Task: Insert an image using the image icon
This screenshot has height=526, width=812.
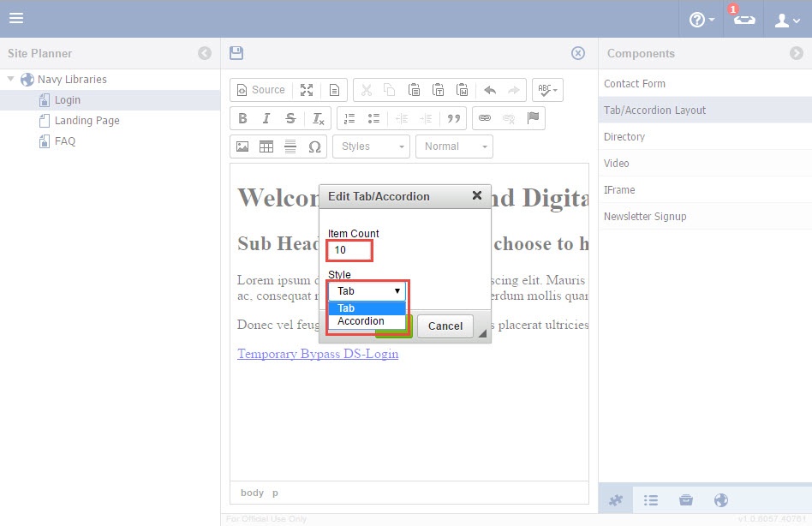Action: pyautogui.click(x=242, y=146)
